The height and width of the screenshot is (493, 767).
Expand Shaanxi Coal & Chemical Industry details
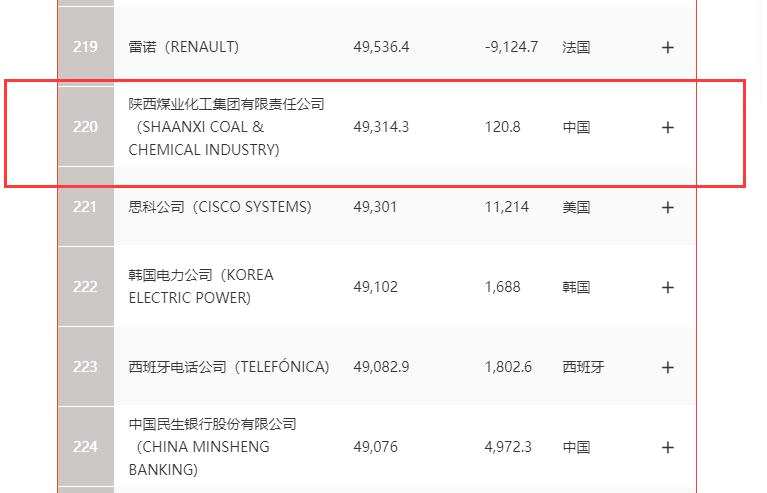point(668,127)
